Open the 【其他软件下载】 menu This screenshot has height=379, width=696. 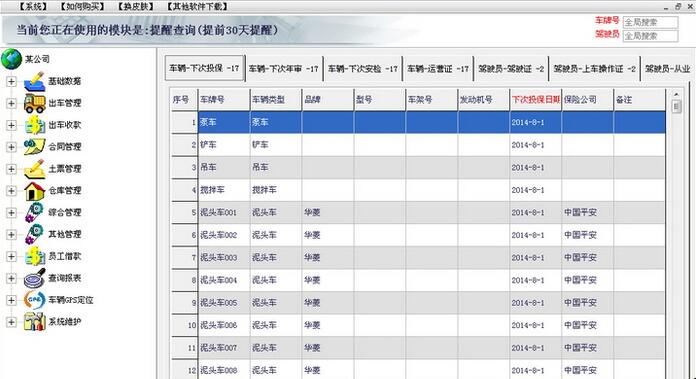[x=198, y=6]
